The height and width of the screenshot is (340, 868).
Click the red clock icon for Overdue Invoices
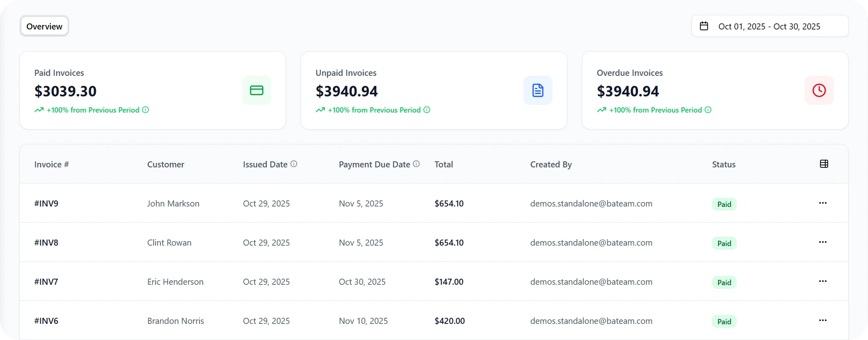pyautogui.click(x=819, y=90)
